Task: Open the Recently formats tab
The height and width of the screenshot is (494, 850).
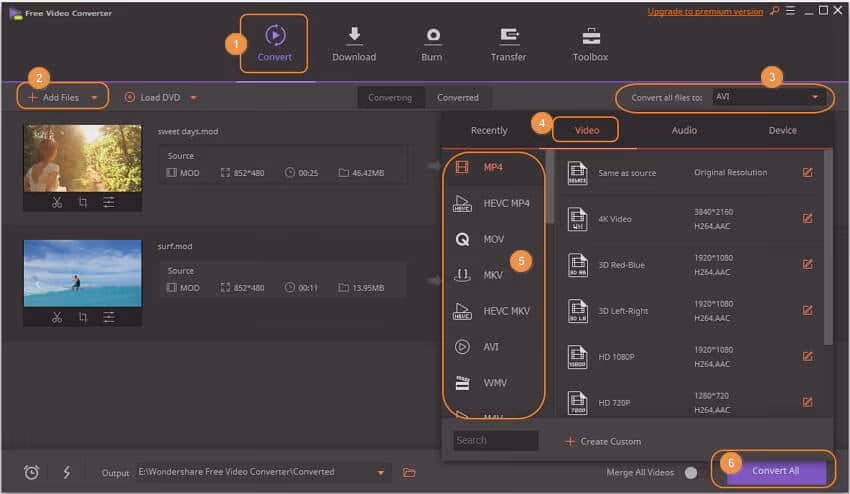Action: (x=489, y=130)
